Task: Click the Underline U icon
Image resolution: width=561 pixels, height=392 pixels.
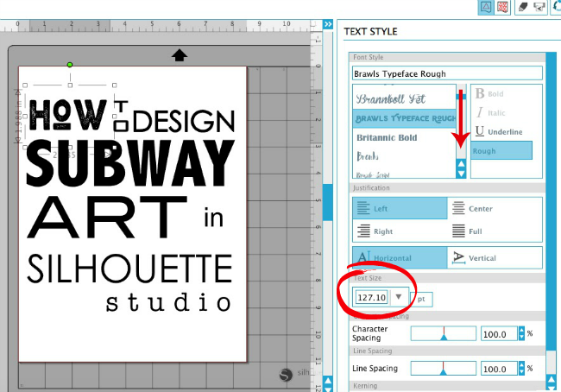Action: 480,131
